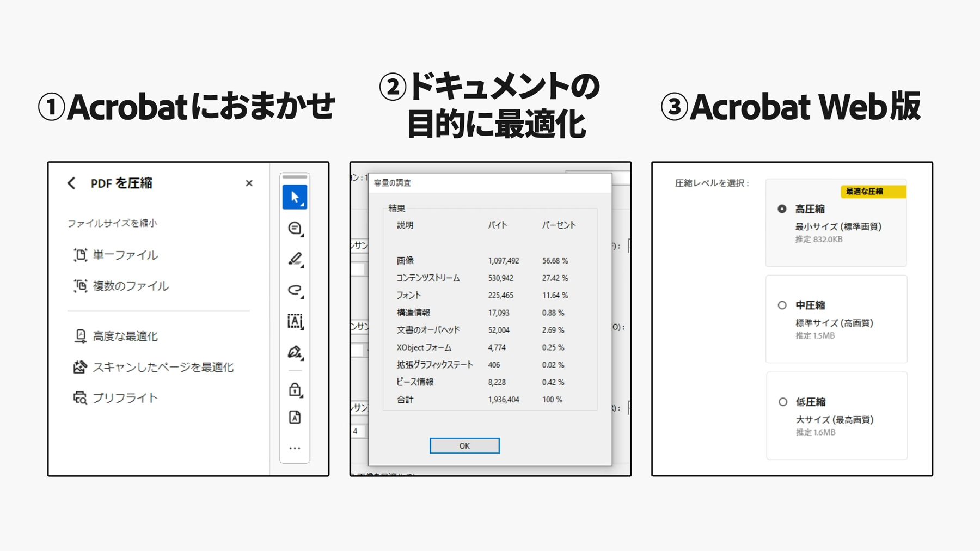Select the 高圧縮 radio button
This screenshot has width=980, height=551.
pos(782,209)
